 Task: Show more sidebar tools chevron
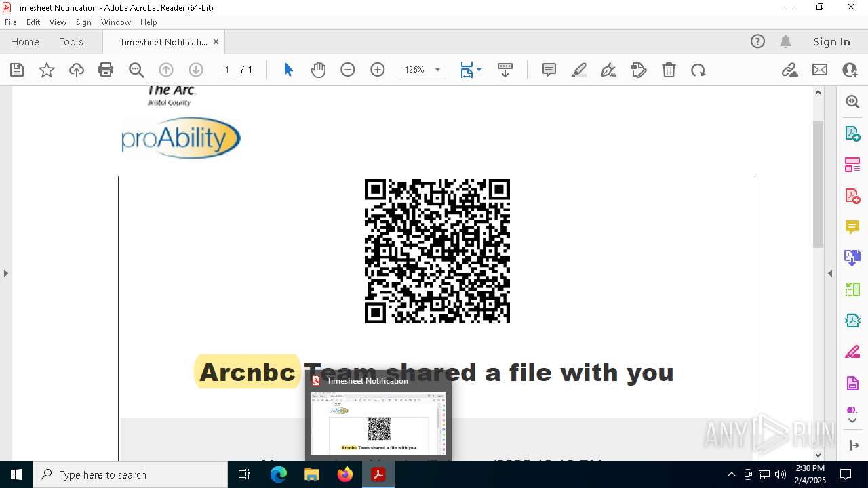coord(852,421)
